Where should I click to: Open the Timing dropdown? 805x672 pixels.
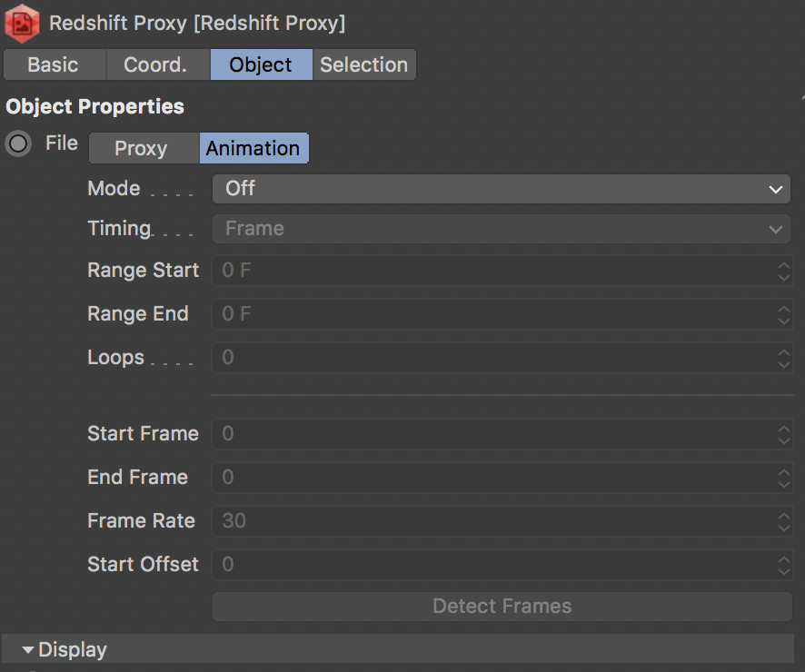[501, 229]
